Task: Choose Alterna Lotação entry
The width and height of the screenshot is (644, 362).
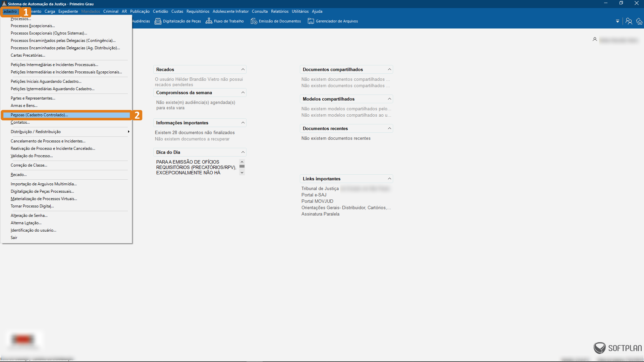Action: pos(26,223)
